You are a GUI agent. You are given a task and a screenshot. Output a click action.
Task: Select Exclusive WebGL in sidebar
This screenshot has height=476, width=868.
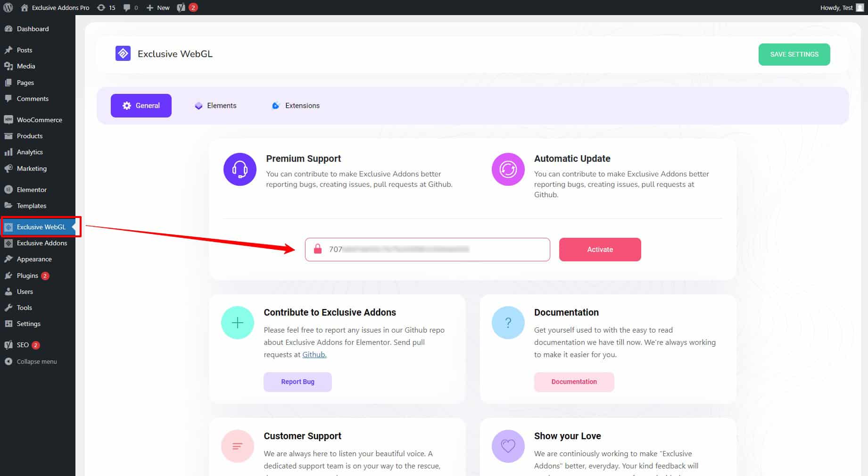[38, 227]
